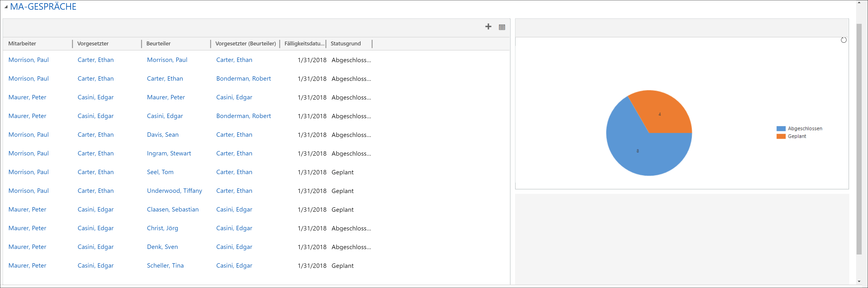Viewport: 868px width, 288px height.
Task: Sort by Mitarbeiter column header
Action: 22,44
